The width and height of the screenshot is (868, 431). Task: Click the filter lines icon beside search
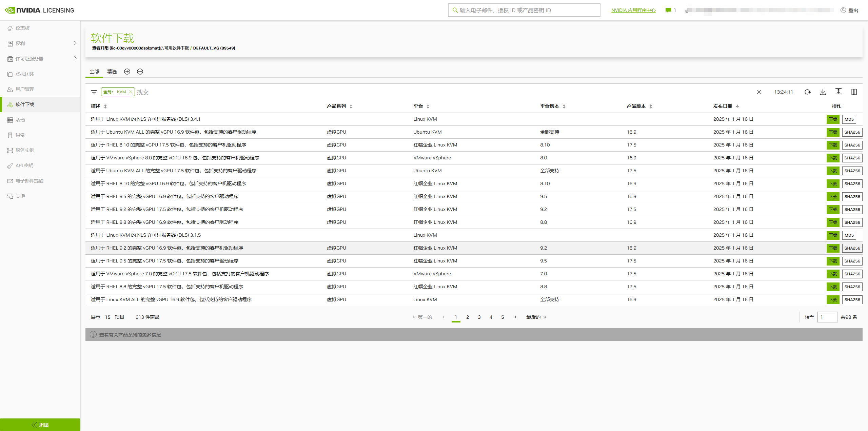pos(94,92)
